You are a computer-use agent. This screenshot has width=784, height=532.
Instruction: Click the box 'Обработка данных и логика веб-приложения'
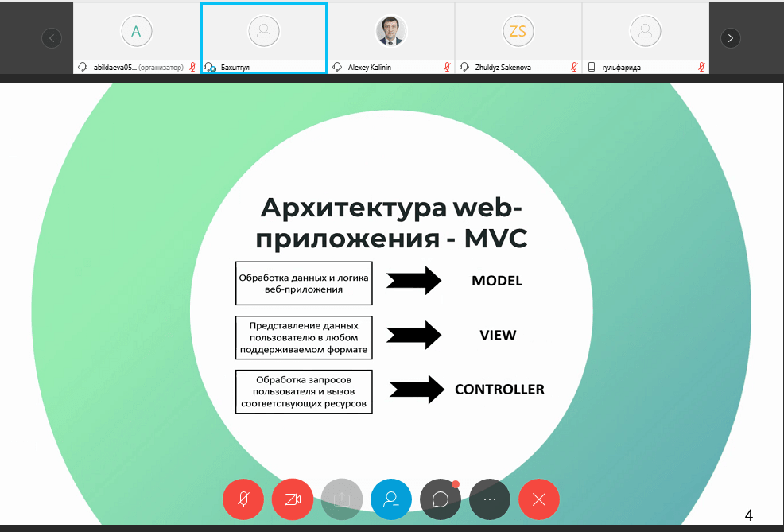point(304,283)
